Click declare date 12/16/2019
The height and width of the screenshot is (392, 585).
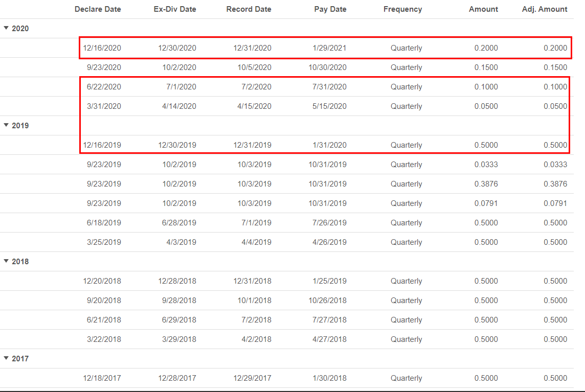pyautogui.click(x=102, y=145)
